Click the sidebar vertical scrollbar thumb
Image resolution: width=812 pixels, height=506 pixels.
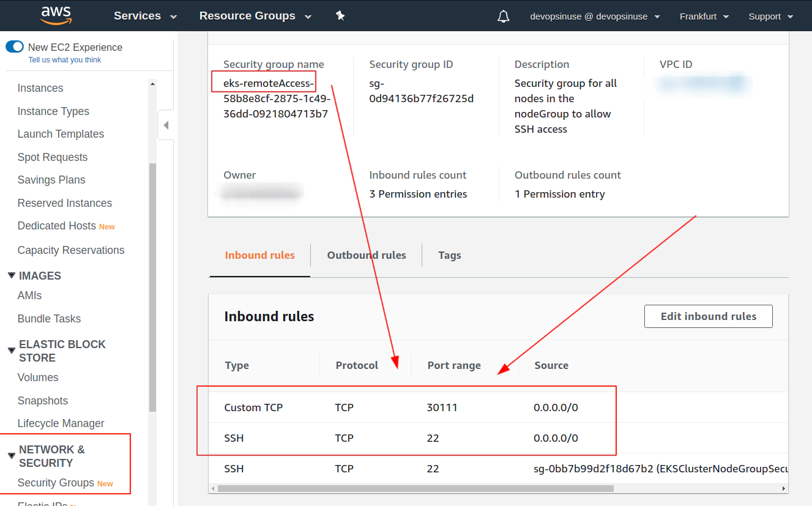(x=152, y=288)
